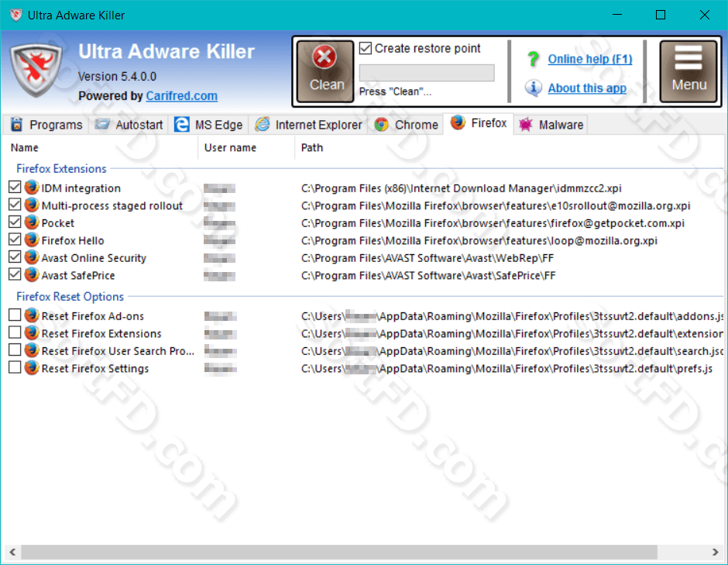Click the Autostart tab icon
The width and height of the screenshot is (728, 565).
(x=102, y=124)
